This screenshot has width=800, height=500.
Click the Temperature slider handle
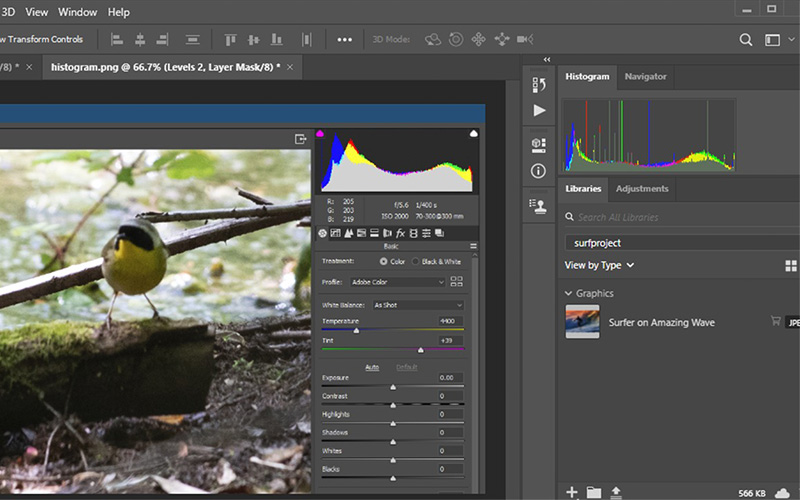[356, 330]
